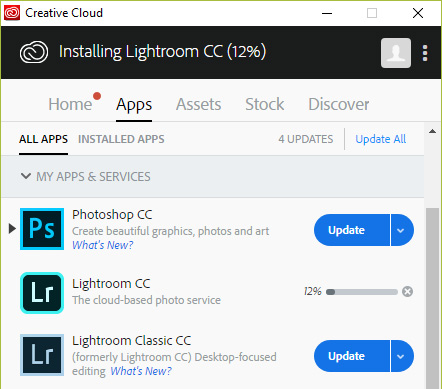The image size is (442, 389).
Task: Expand the Photoshop CC row triangle
Action: [x=12, y=229]
